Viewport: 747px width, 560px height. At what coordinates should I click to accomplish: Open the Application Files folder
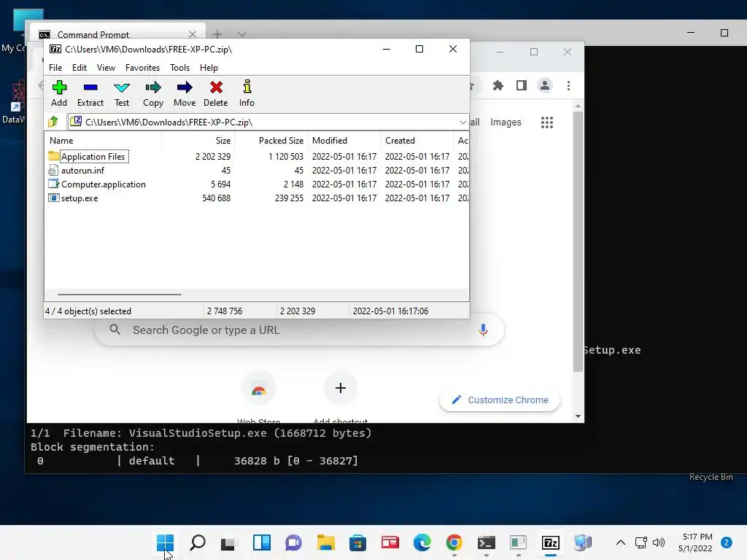tap(93, 156)
